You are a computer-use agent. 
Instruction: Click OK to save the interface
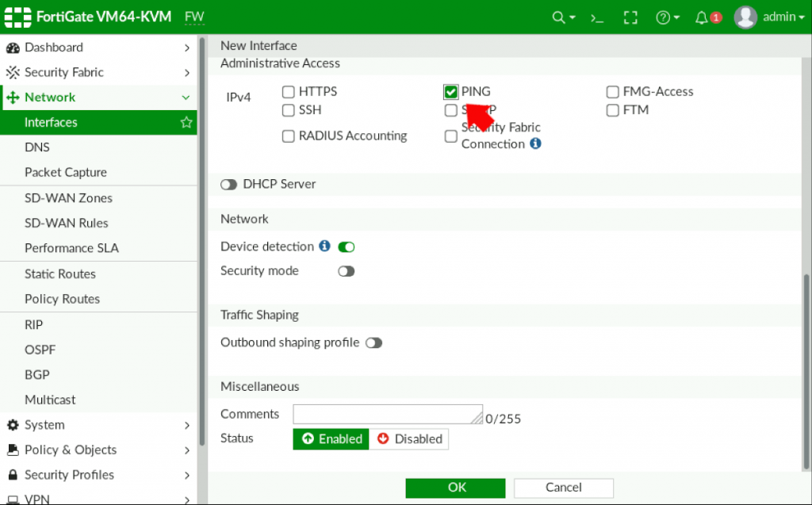pyautogui.click(x=455, y=488)
